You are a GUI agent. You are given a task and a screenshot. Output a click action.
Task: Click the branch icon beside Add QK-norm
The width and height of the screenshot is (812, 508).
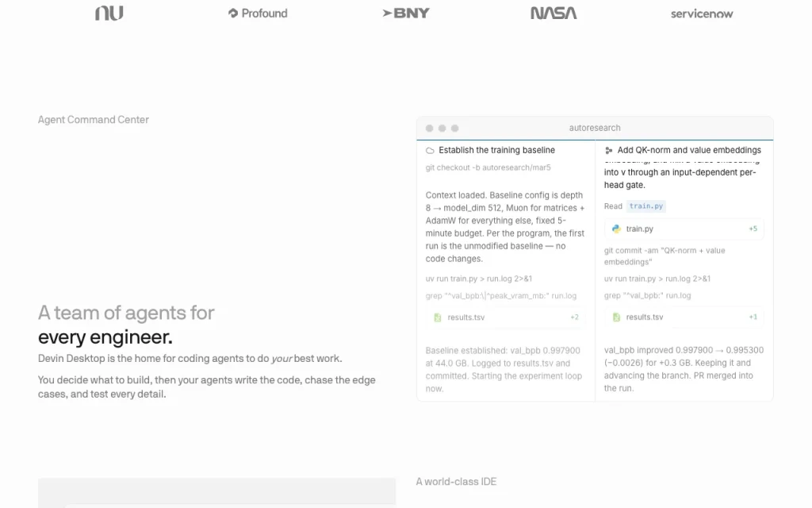click(x=608, y=150)
